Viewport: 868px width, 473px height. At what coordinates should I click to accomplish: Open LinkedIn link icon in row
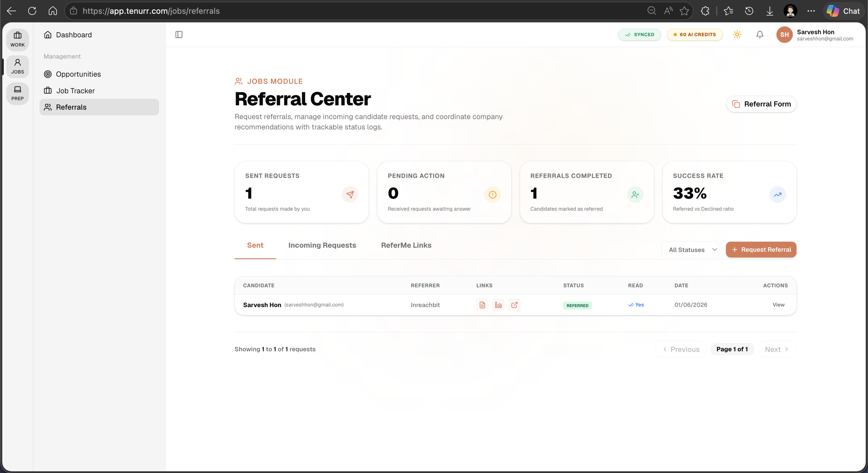point(498,305)
